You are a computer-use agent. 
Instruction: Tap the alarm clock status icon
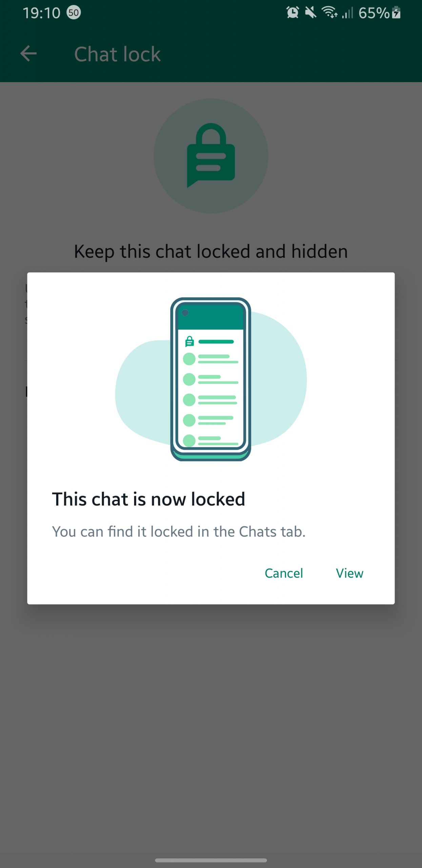point(293,13)
